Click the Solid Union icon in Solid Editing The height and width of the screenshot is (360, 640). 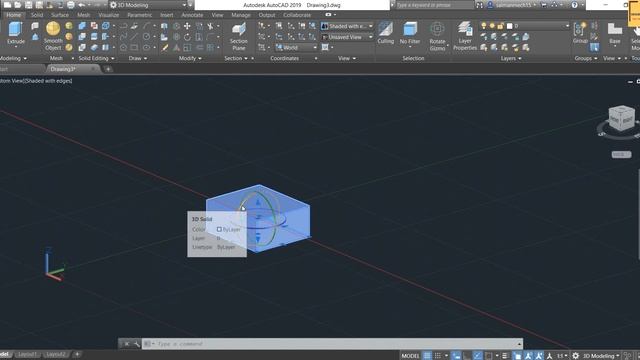click(82, 26)
